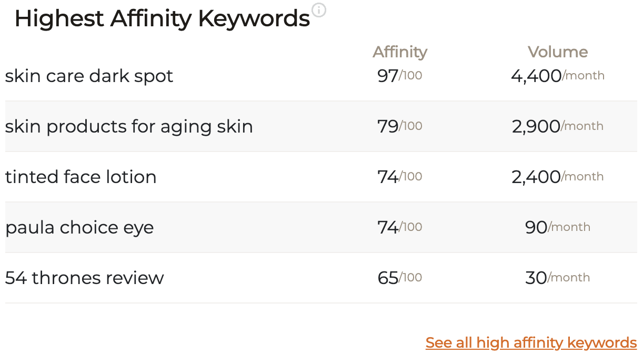Select the 90/month volume value
Image resolution: width=643 pixels, height=364 pixels.
pyautogui.click(x=558, y=228)
